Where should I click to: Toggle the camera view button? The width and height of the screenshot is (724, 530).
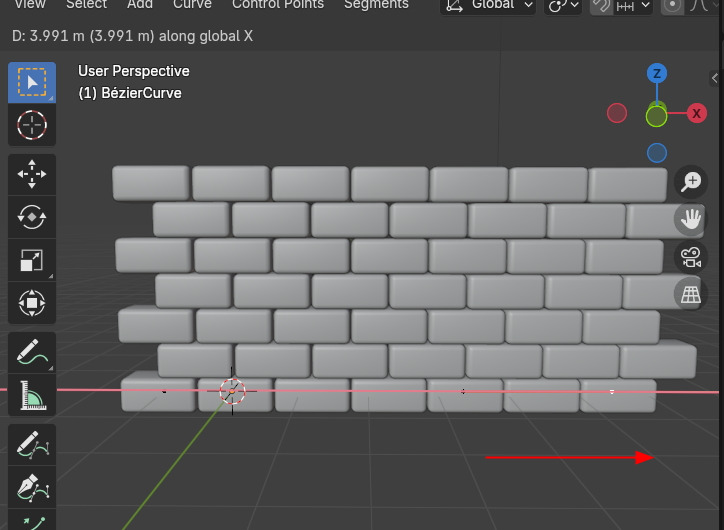(691, 257)
